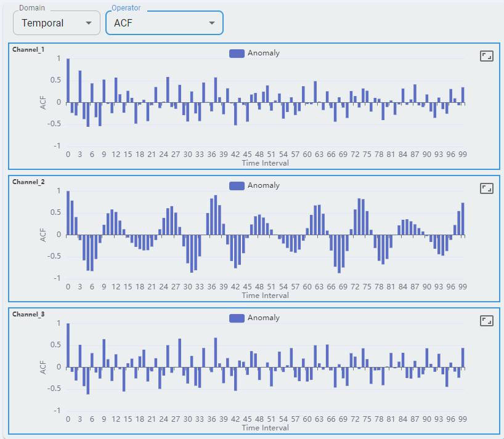Select the Channel_1 chart title
Screen dimensions: 504x439
click(x=28, y=49)
